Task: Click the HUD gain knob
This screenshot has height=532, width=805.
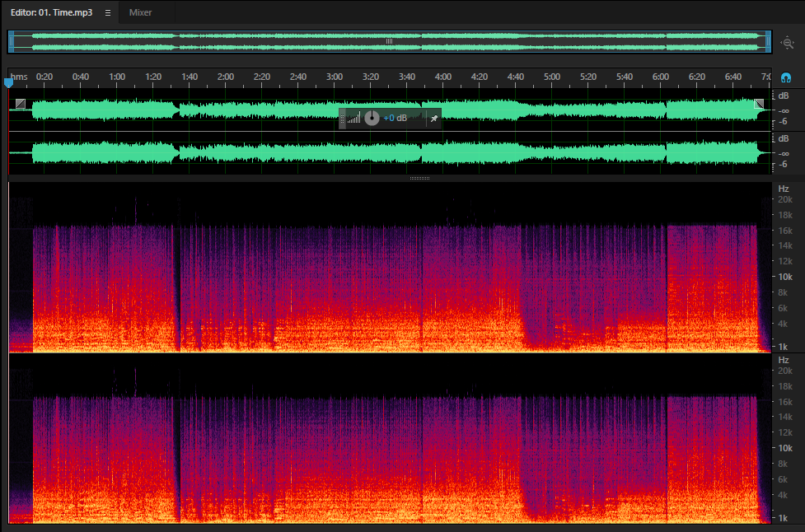Action: tap(372, 118)
